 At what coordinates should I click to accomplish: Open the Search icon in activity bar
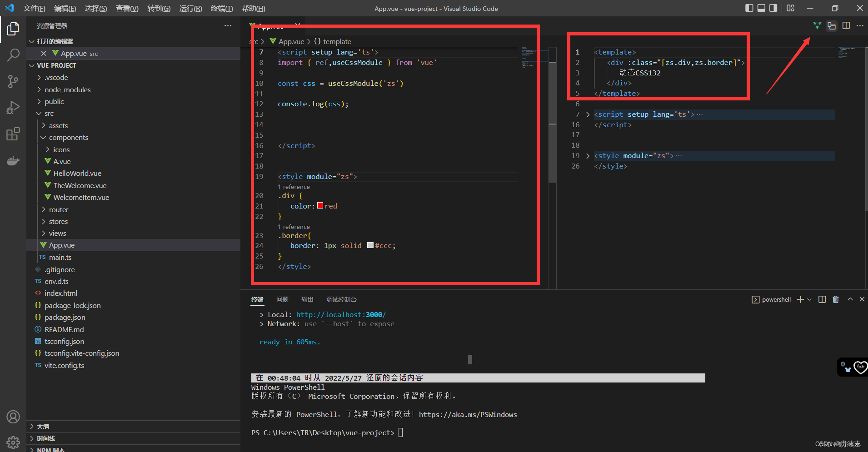tap(13, 55)
